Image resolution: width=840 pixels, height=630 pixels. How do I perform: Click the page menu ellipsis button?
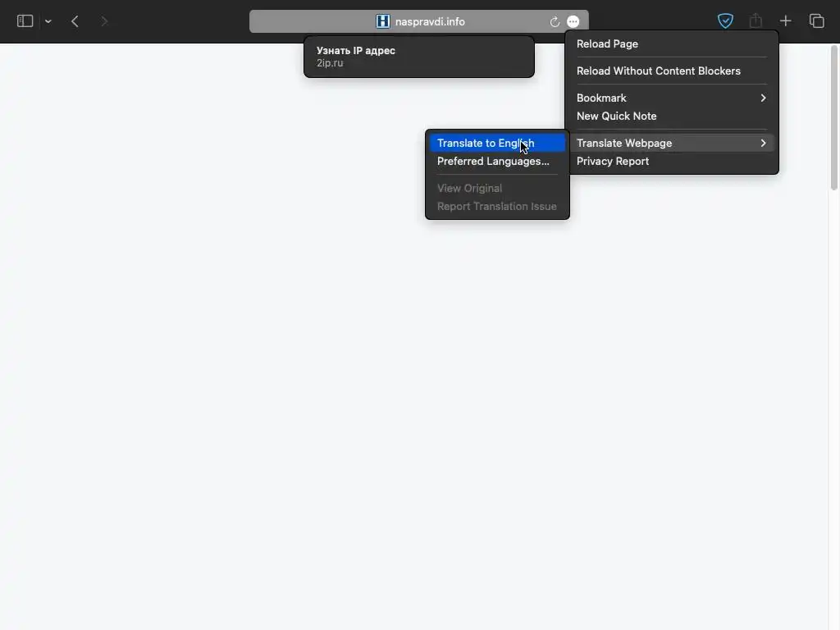[573, 21]
